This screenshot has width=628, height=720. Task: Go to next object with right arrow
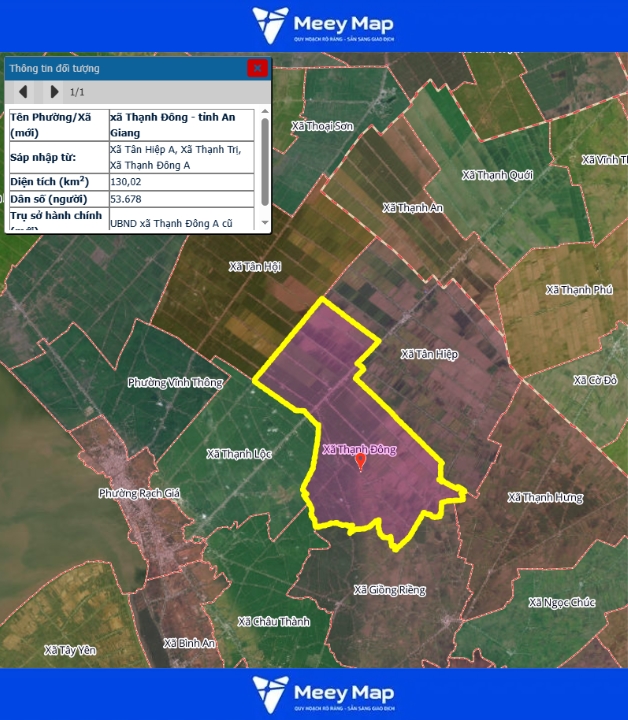tap(54, 92)
